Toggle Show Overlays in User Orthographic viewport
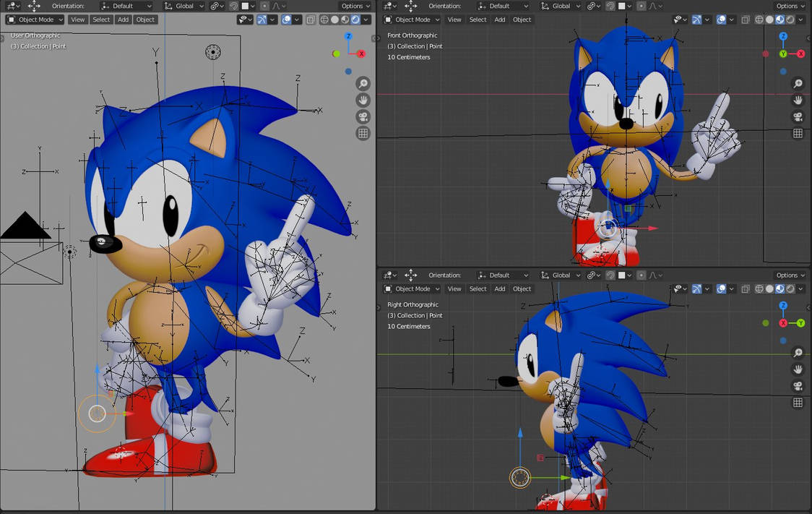The height and width of the screenshot is (514, 812). coord(286,20)
